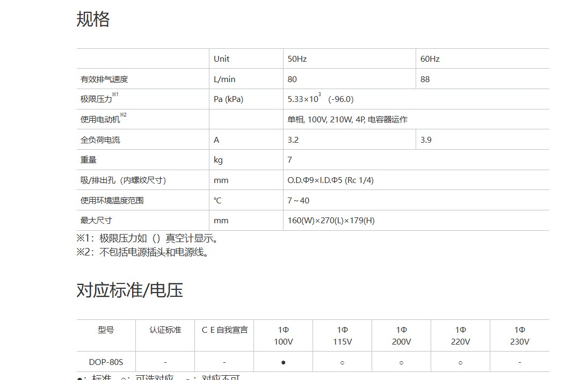
Task: Select the 使用电动机 row label
Action: pyautogui.click(x=100, y=120)
